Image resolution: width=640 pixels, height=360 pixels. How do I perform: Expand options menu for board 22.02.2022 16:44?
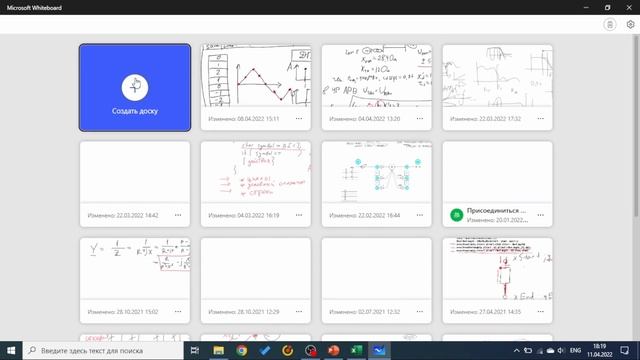coord(420,215)
